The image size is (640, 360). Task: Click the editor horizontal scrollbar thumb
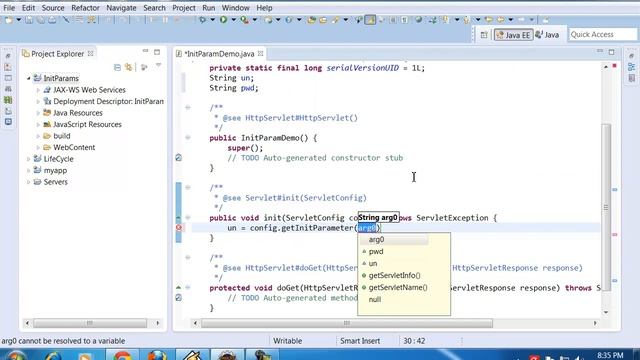click(347, 323)
